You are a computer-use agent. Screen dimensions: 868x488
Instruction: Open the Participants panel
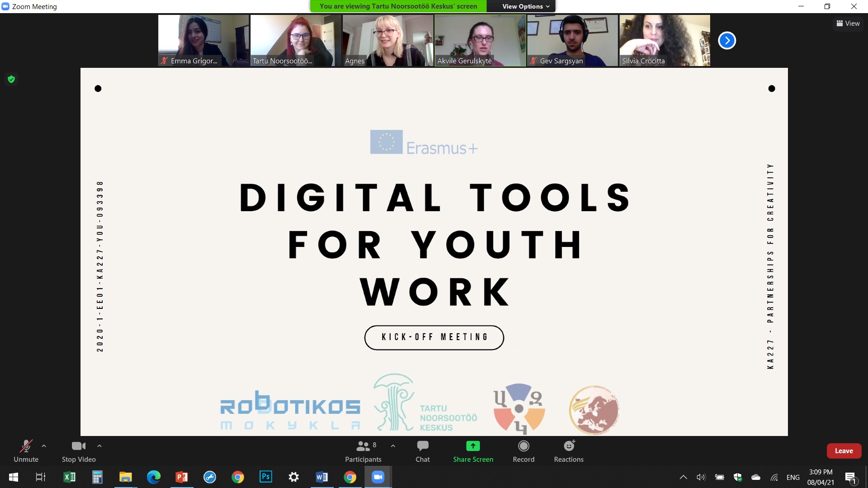tap(363, 451)
